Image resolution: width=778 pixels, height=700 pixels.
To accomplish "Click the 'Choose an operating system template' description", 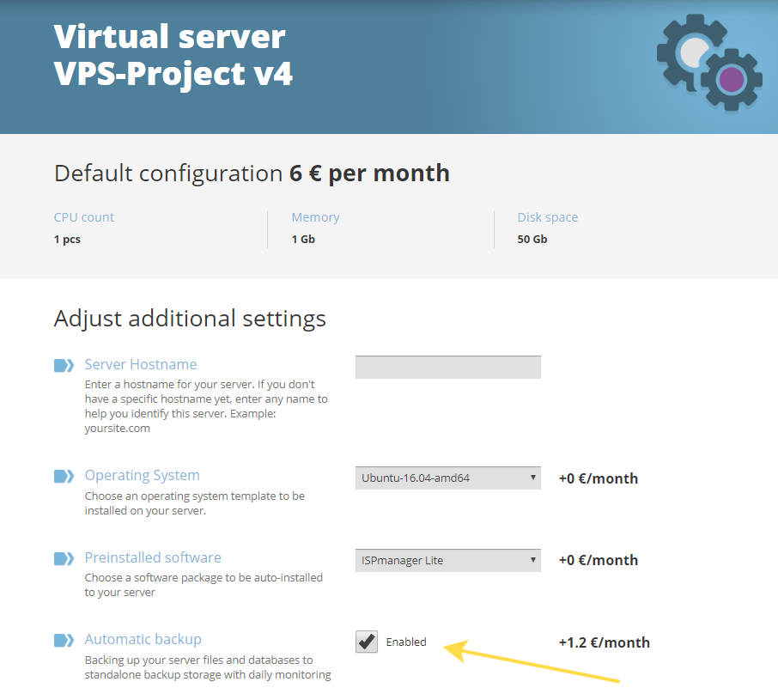I will 194,503.
